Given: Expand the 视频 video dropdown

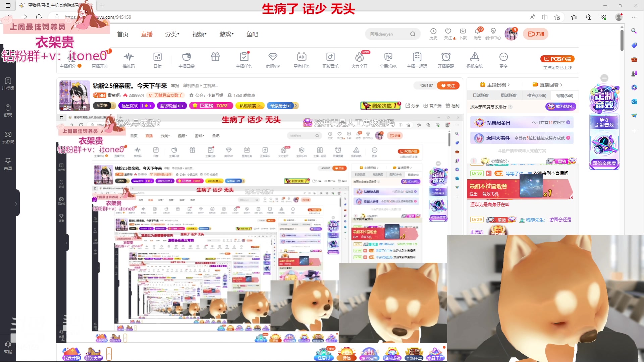Looking at the screenshot, I should [198, 34].
